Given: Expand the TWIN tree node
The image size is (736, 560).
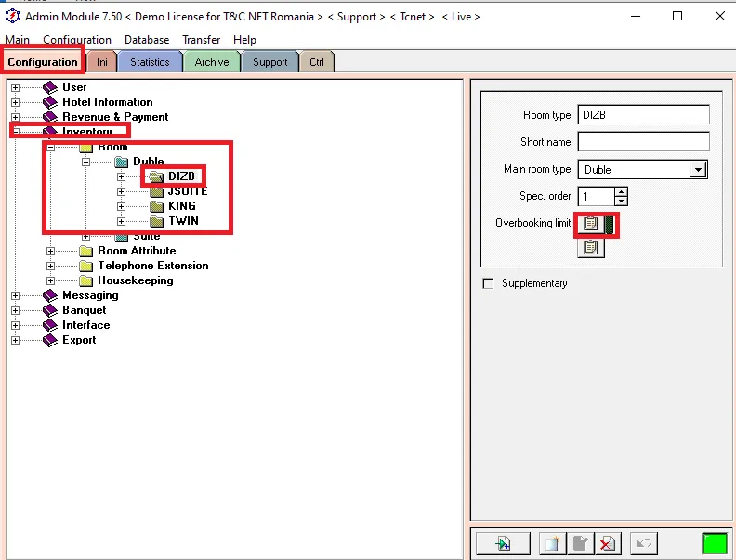Looking at the screenshot, I should (121, 221).
